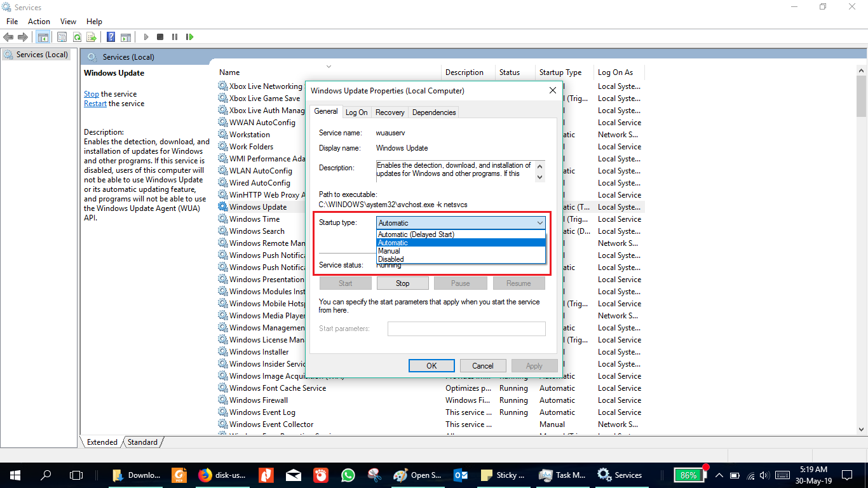868x488 pixels.
Task: Click the gear icon beside Windows Search
Action: [223, 231]
